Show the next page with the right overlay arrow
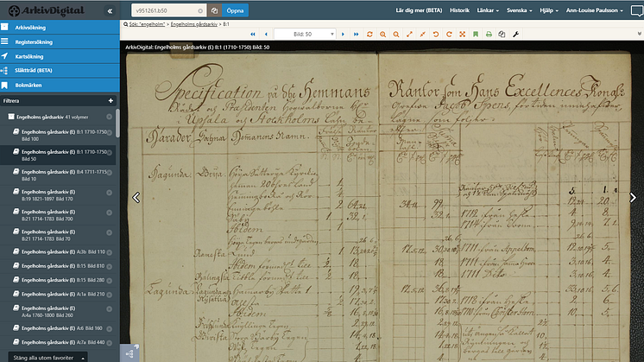Viewport: 644px width, 362px height. [633, 198]
